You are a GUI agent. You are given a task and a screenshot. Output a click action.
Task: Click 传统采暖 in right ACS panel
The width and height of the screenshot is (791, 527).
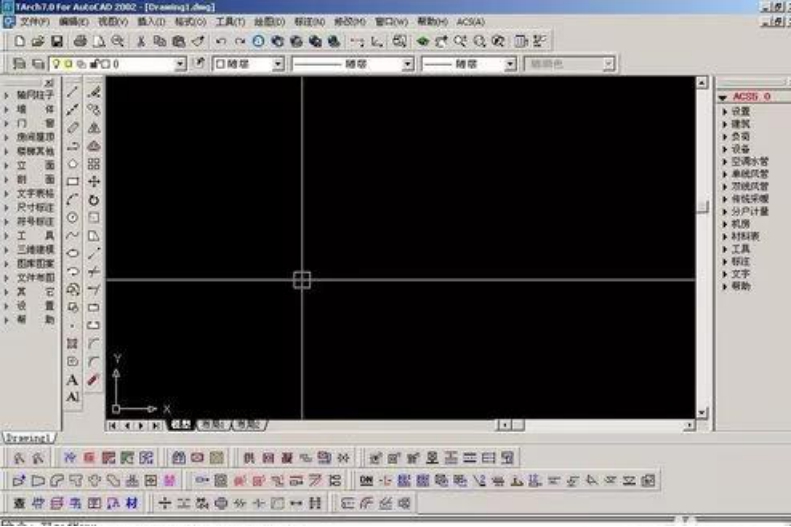[750, 199]
